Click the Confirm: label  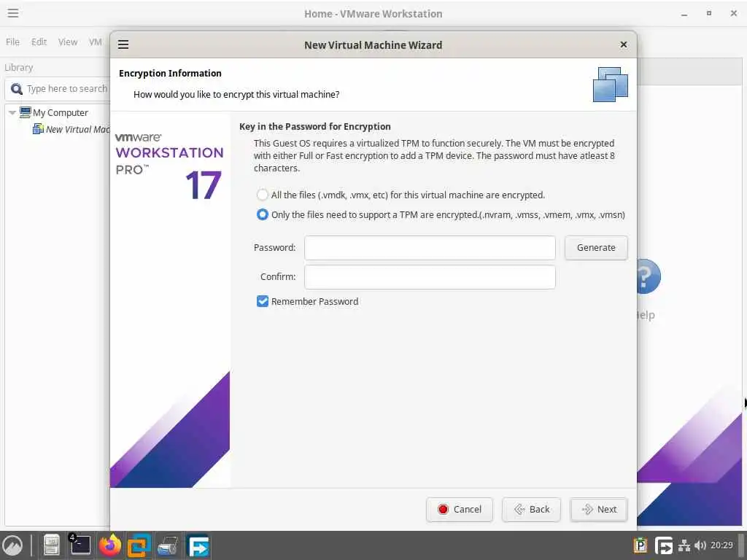point(278,276)
